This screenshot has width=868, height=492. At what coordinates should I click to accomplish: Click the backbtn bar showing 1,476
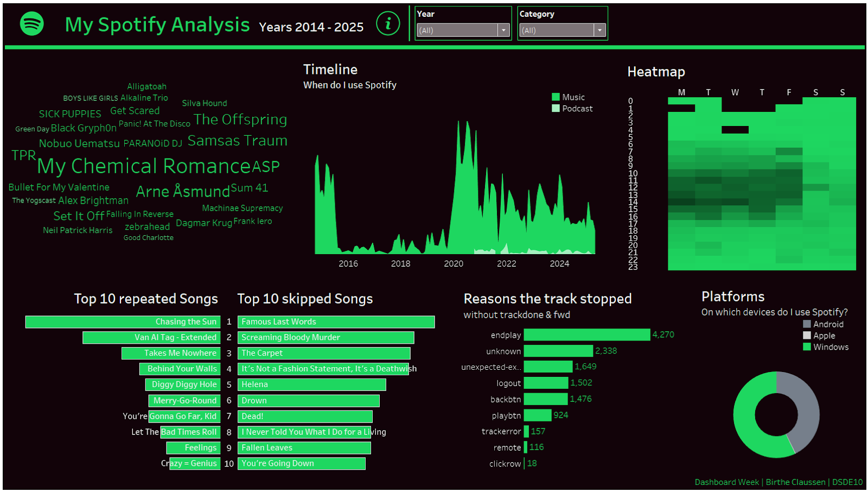[x=546, y=399]
